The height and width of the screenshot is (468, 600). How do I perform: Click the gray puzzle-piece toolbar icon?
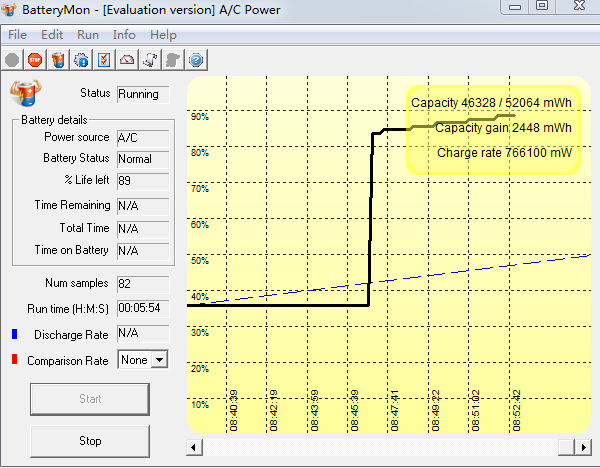point(173,60)
